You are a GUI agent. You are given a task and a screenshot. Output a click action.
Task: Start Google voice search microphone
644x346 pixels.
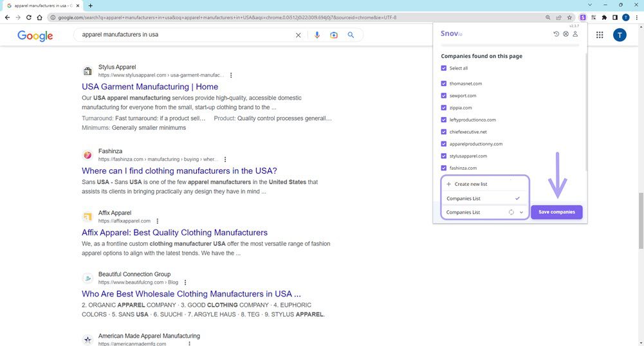[317, 35]
